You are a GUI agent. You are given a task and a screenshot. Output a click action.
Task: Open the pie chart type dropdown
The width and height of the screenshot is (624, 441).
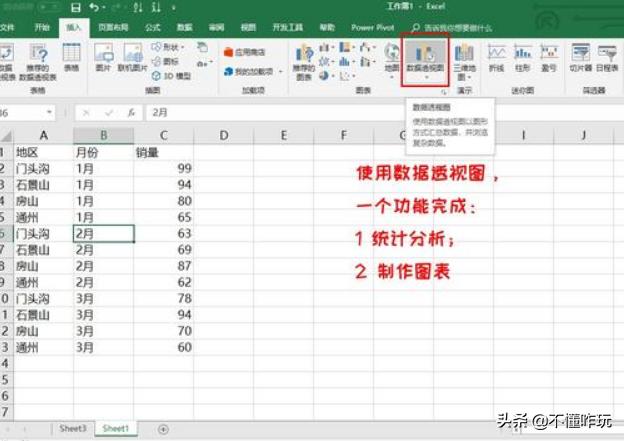[x=333, y=75]
